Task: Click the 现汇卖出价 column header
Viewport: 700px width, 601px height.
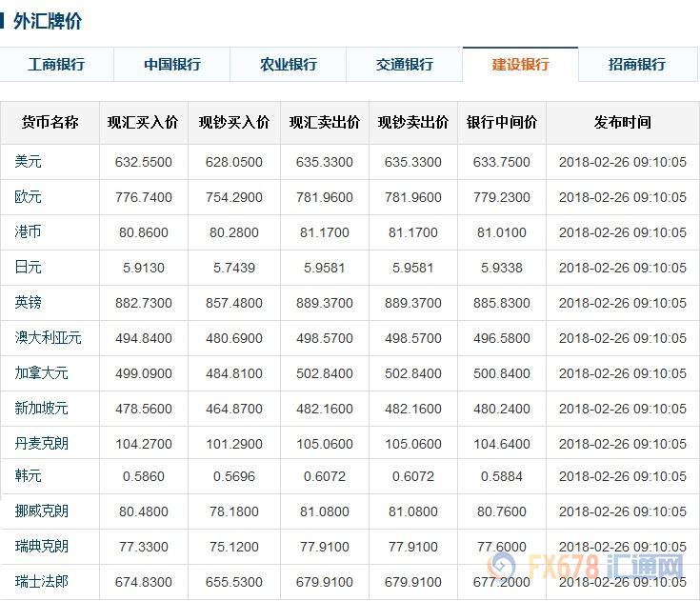Action: pos(325,122)
